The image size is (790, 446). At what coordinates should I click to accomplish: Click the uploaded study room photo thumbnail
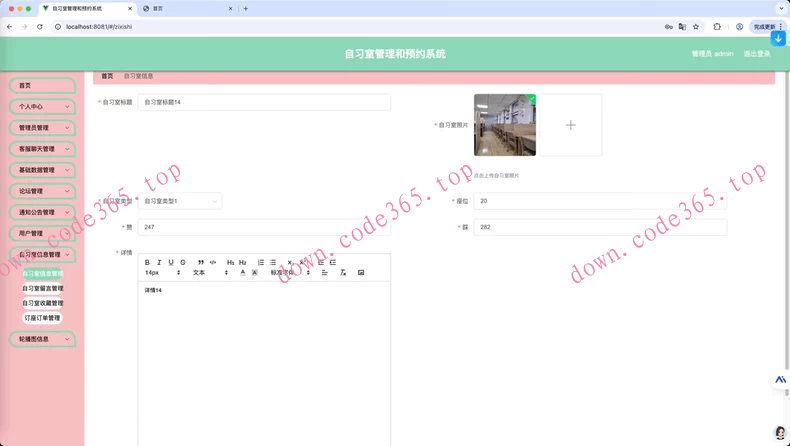click(x=505, y=125)
